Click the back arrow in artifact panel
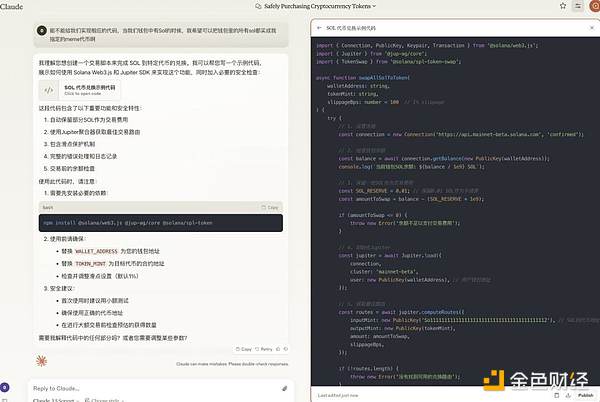This screenshot has height=402, width=600. (318, 29)
